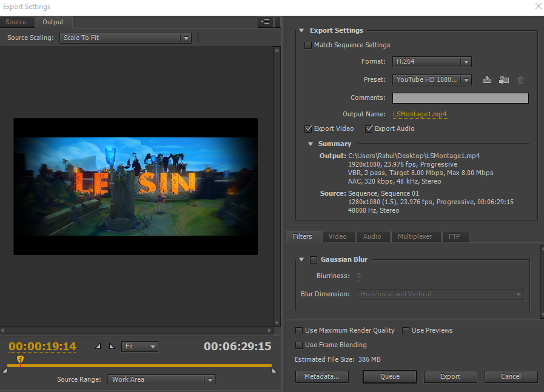Open the Source Range Work Area dropdown
The image size is (544, 392).
tap(161, 379)
